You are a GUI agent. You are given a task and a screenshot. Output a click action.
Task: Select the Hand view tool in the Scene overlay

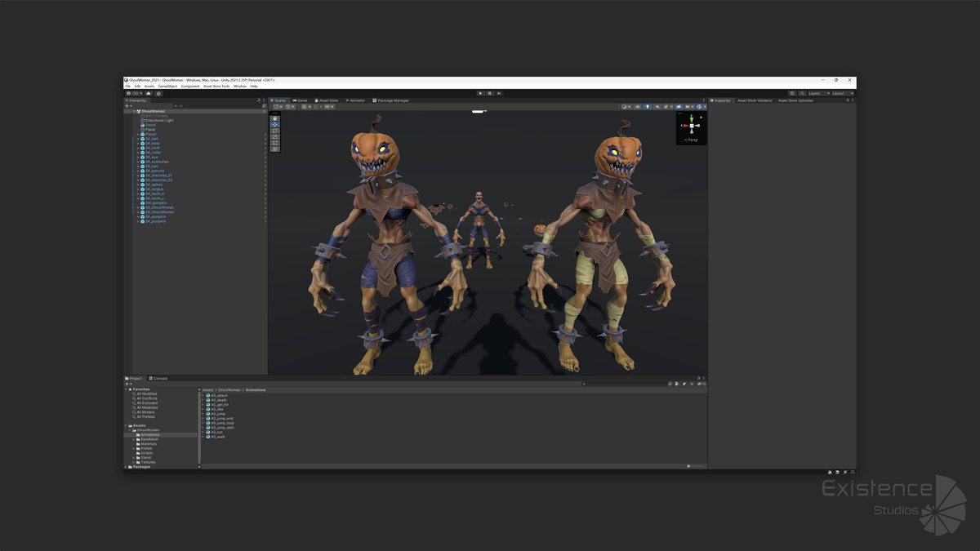tap(274, 118)
